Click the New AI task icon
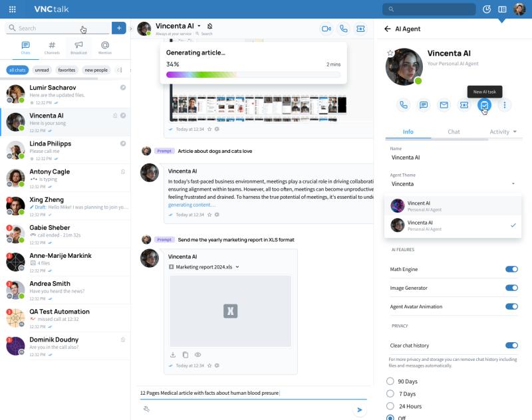The width and height of the screenshot is (532, 420). pos(485,105)
